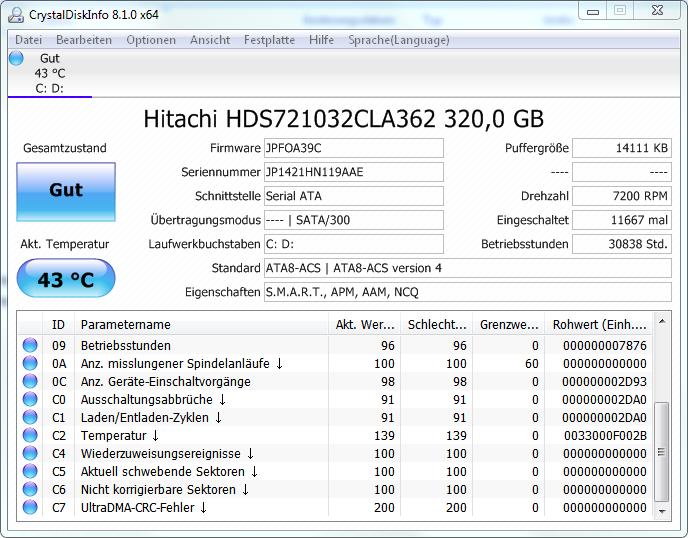Viewport: 688px width, 538px height.
Task: Click status orb in row 09 Betriebsstunden
Action: pyautogui.click(x=30, y=345)
